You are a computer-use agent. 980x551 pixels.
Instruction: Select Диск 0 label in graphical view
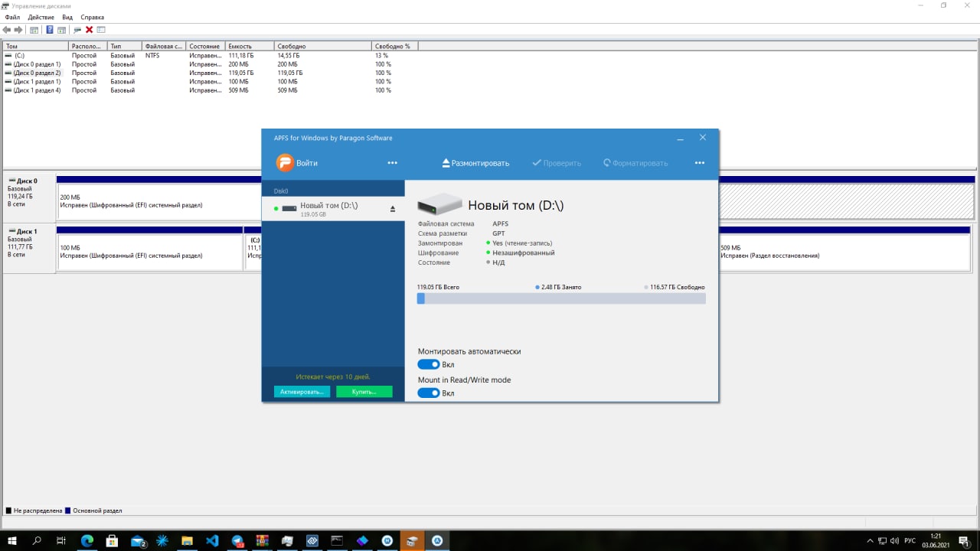click(30, 197)
